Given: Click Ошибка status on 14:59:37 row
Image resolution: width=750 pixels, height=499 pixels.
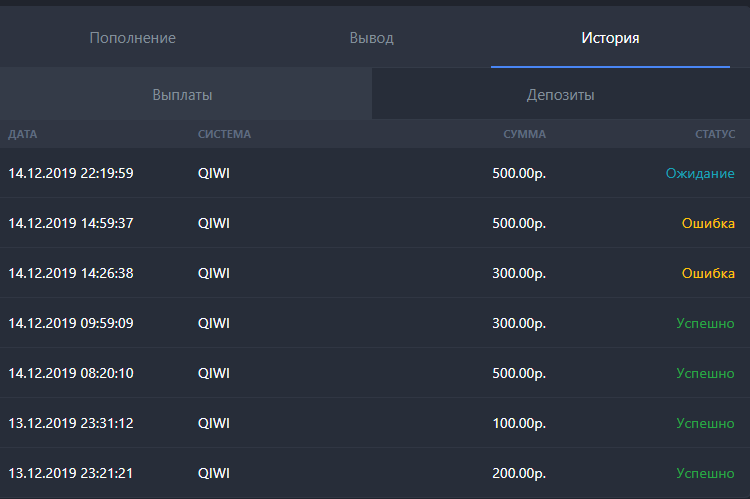Looking at the screenshot, I should [708, 223].
